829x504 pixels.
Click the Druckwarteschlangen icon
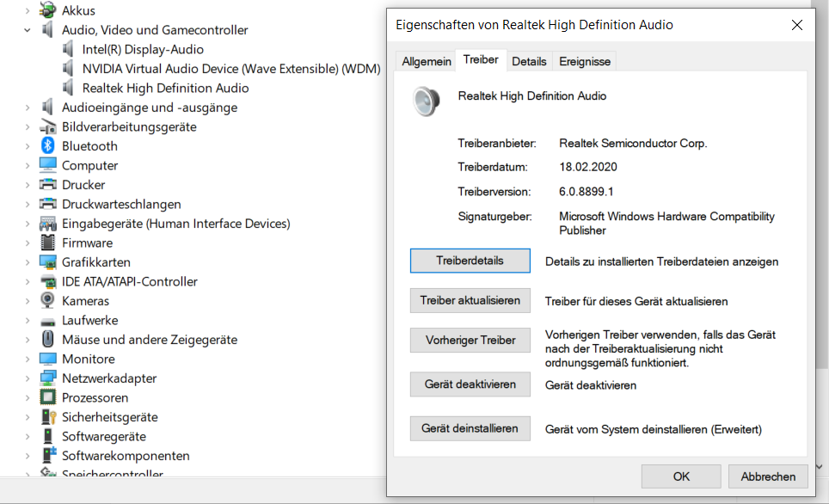47,204
